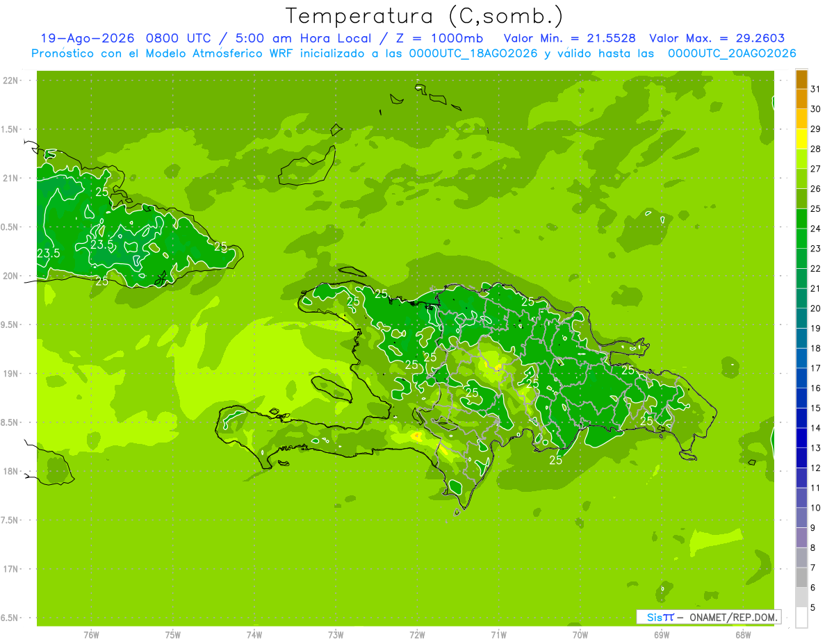Click the legend value 24

816,229
